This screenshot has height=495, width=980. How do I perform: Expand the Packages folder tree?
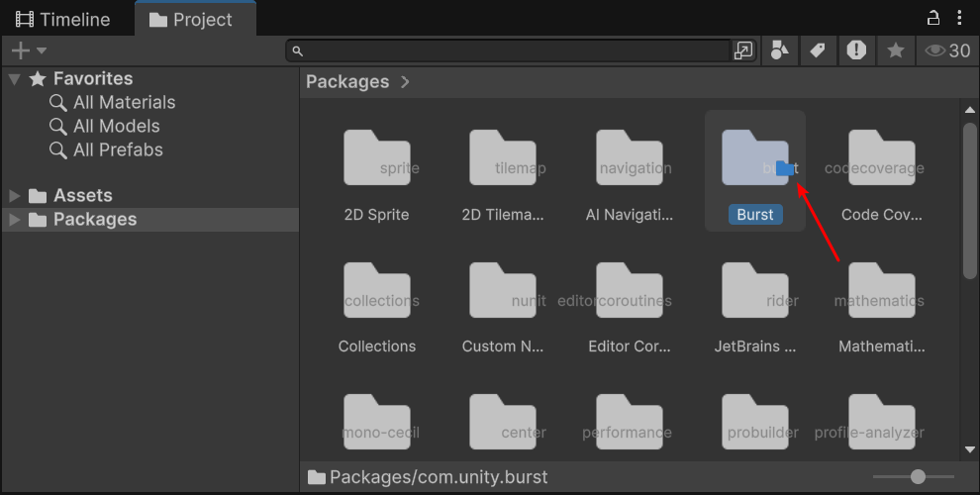tap(15, 220)
